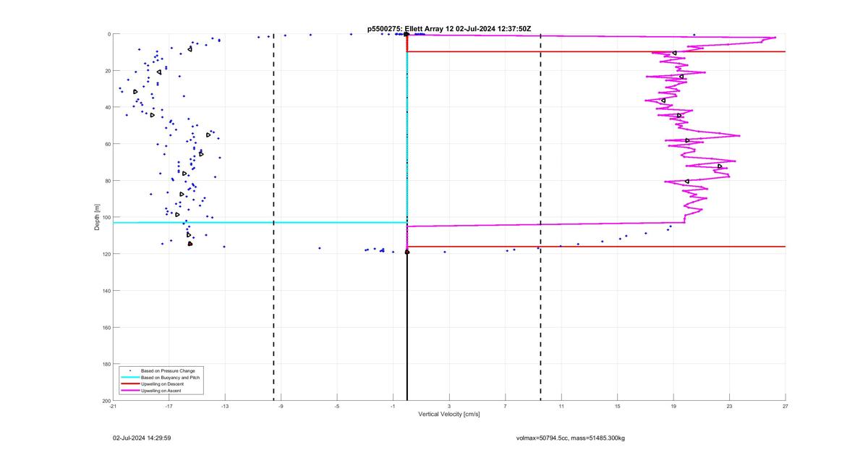Click x-axis tick label '11'
The height and width of the screenshot is (450, 868).
(x=561, y=407)
